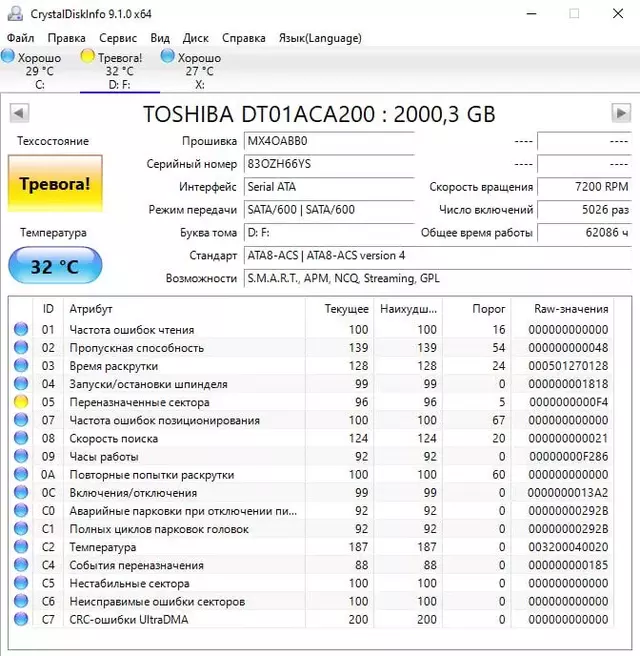
Task: Click the Атрибут column header
Action: (184, 309)
